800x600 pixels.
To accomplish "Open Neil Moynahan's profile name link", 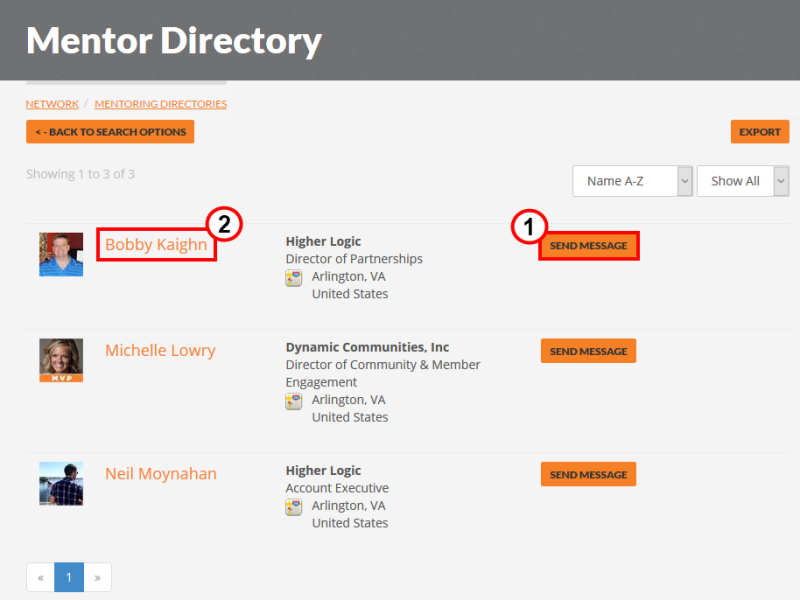I will pos(161,474).
